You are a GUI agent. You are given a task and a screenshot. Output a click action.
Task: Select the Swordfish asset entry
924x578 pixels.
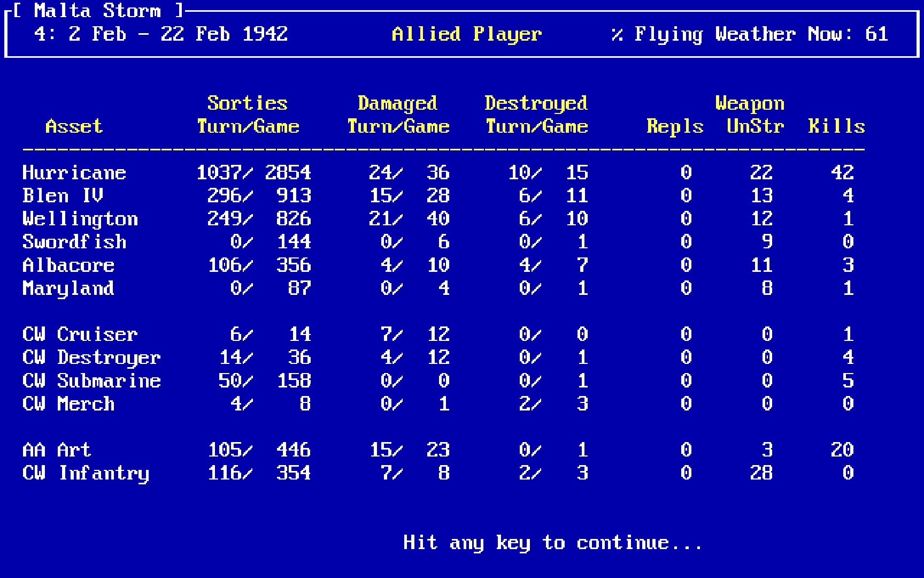tap(74, 242)
